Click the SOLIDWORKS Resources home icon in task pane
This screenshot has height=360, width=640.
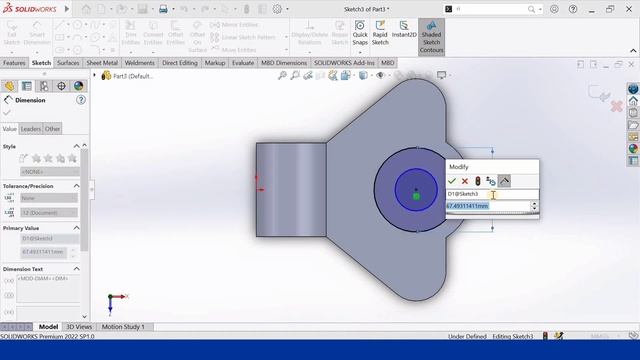point(633,100)
